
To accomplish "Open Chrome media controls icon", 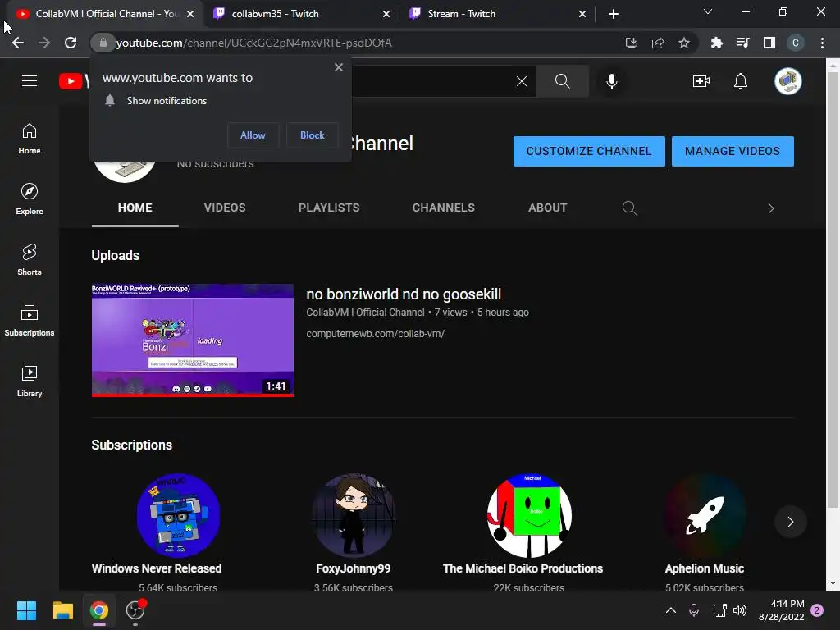I will [x=742, y=43].
